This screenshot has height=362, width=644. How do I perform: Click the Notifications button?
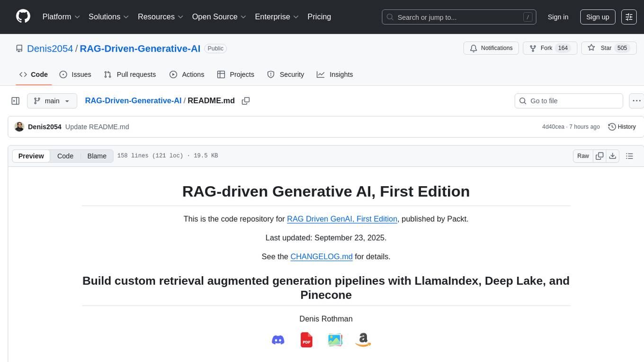click(x=491, y=48)
